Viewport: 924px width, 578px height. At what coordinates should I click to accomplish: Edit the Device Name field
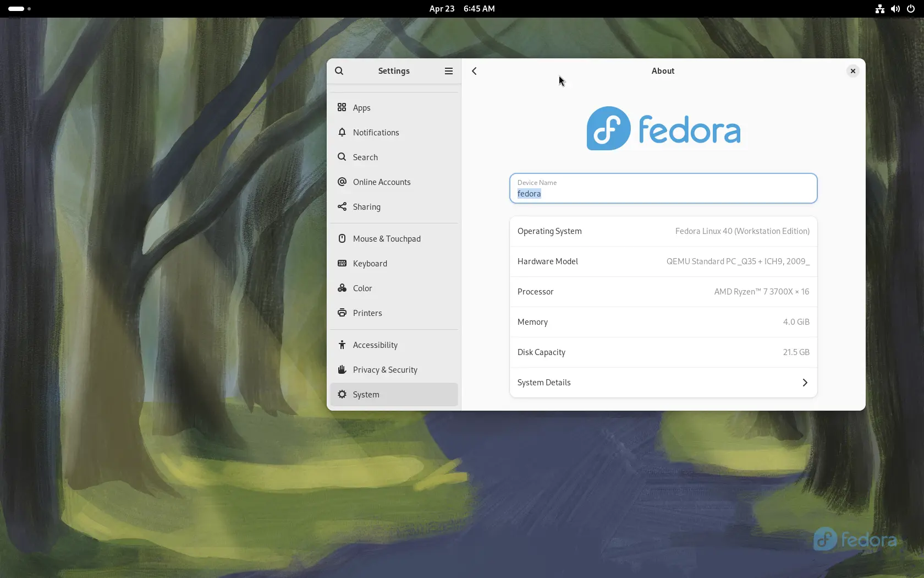tap(663, 188)
